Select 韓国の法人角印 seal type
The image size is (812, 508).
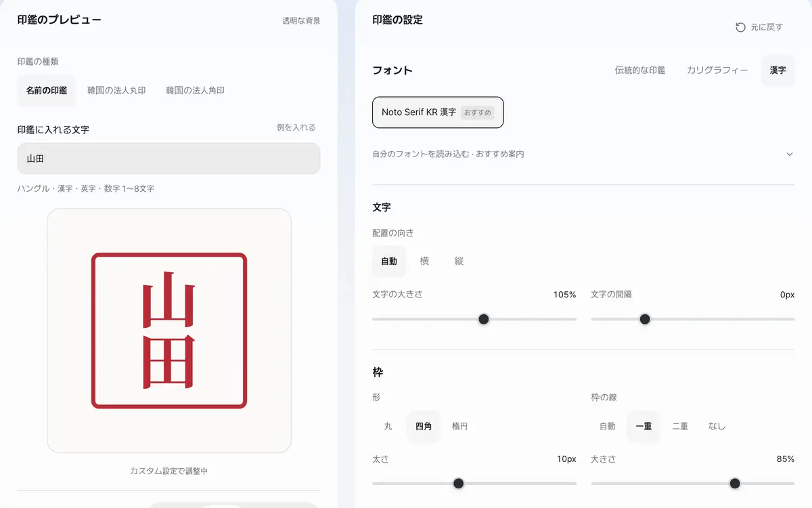(195, 90)
